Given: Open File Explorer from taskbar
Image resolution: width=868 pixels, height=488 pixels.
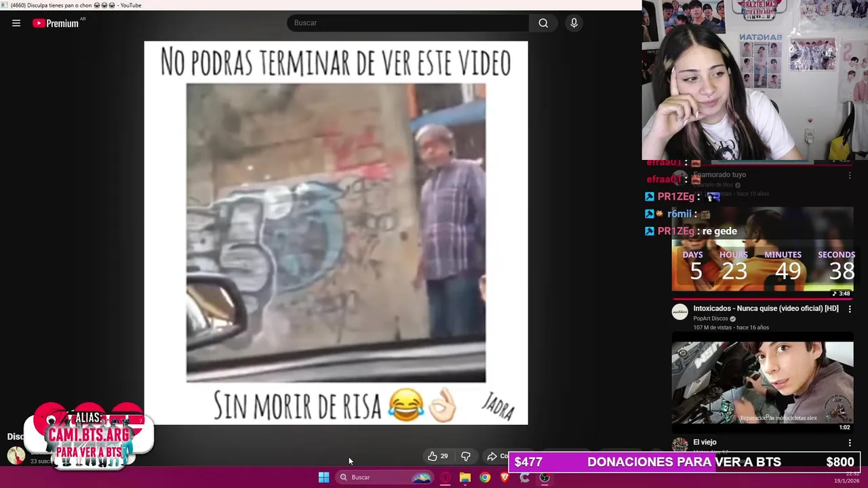Looking at the screenshot, I should [x=465, y=477].
